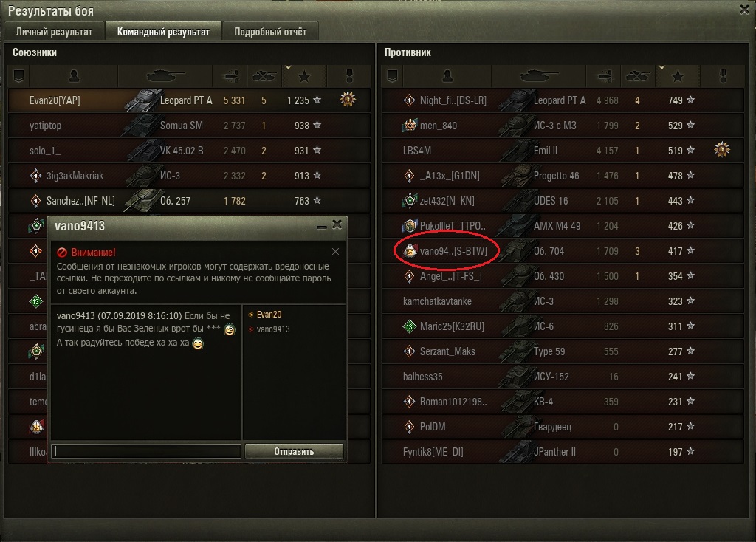The height and width of the screenshot is (542, 756).
Task: Select Evan20 in chat participants list
Action: 269,315
